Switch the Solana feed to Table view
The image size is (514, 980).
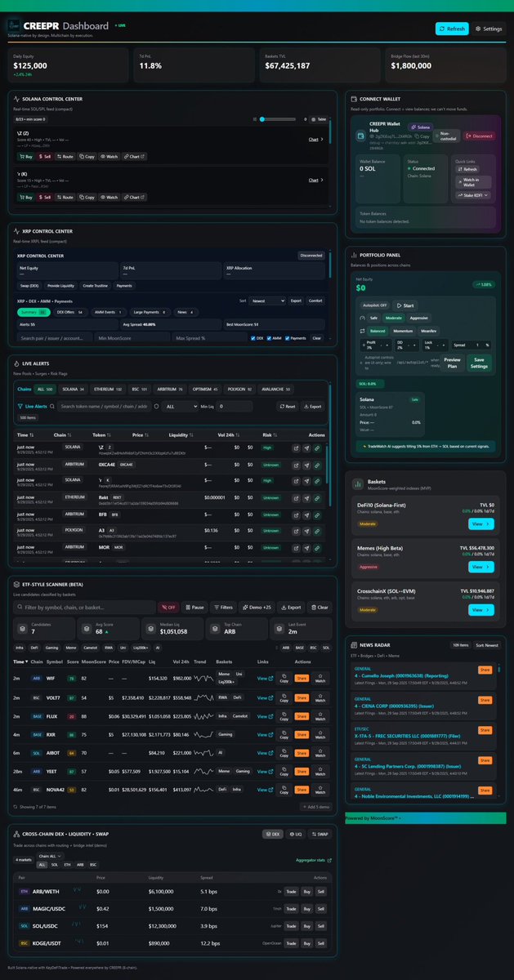coord(319,119)
